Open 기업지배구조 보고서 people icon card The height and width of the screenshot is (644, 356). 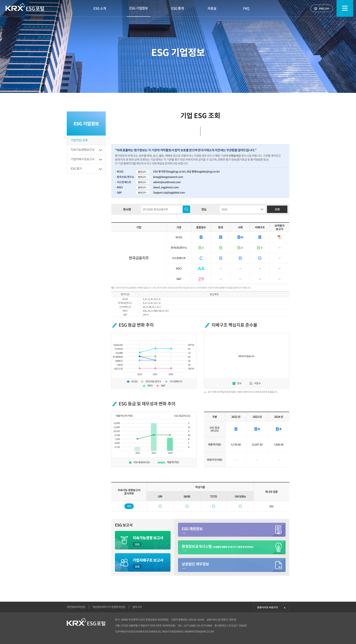(143, 562)
